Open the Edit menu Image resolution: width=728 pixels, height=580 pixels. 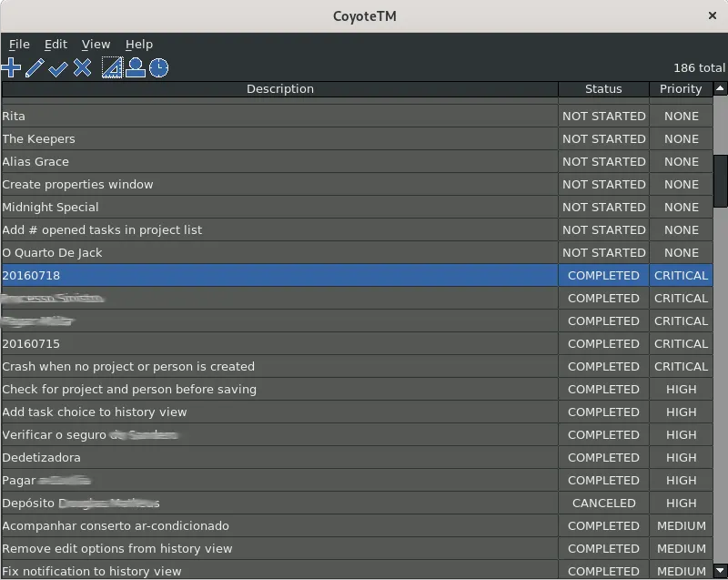pyautogui.click(x=56, y=44)
